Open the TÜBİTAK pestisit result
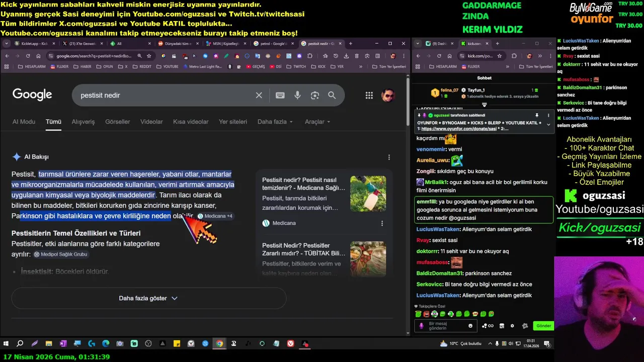This screenshot has height=362, width=644. coord(303,249)
